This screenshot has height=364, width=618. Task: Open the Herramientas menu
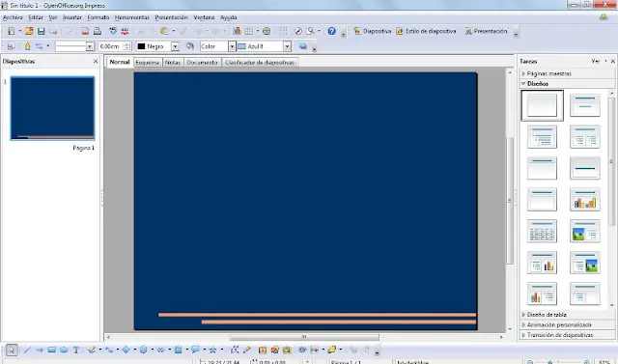click(x=132, y=17)
